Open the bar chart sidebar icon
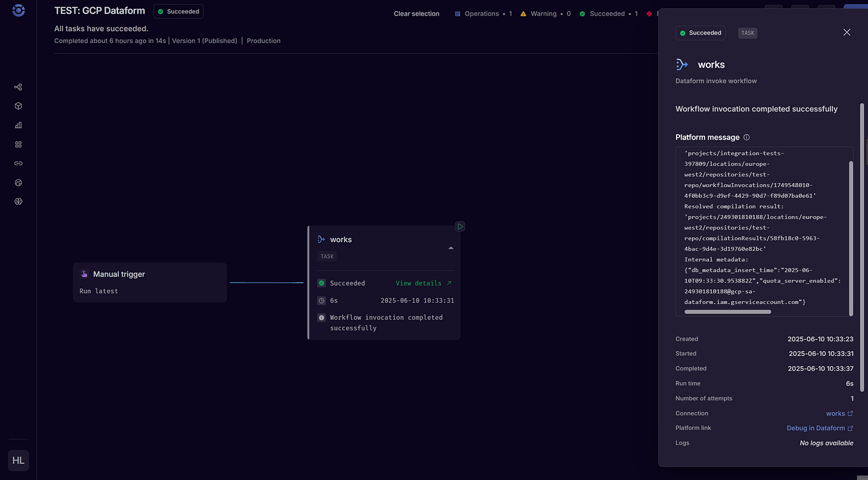Image resolution: width=868 pixels, height=480 pixels. coord(18,125)
